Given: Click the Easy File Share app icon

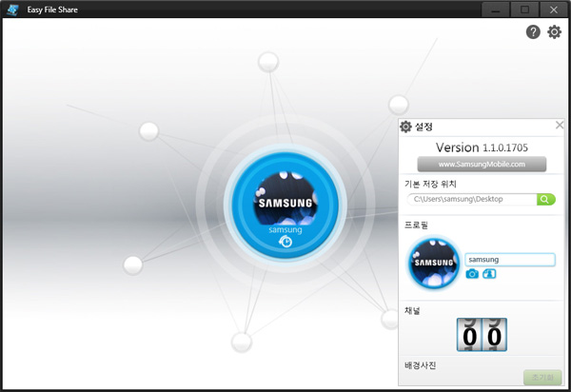Looking at the screenshot, I should click(x=13, y=10).
